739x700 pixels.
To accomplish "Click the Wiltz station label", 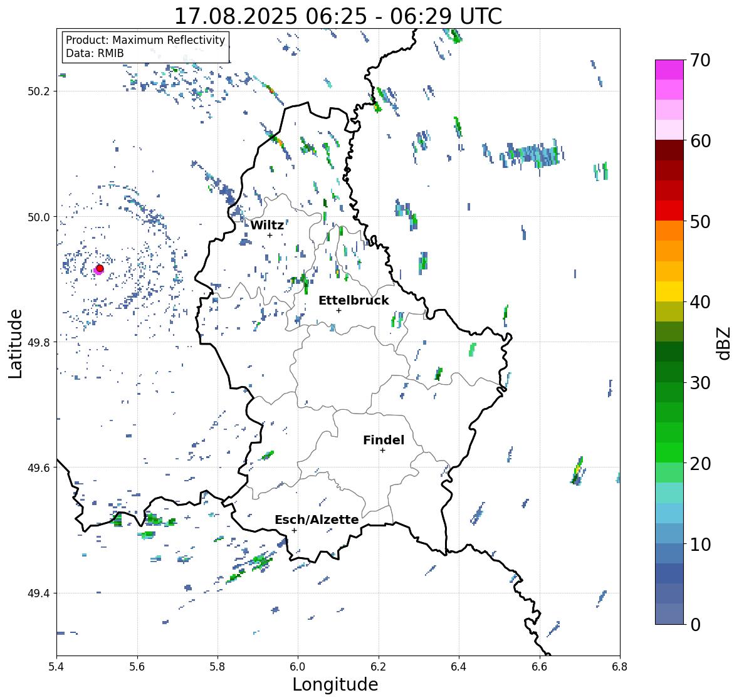I will point(267,225).
